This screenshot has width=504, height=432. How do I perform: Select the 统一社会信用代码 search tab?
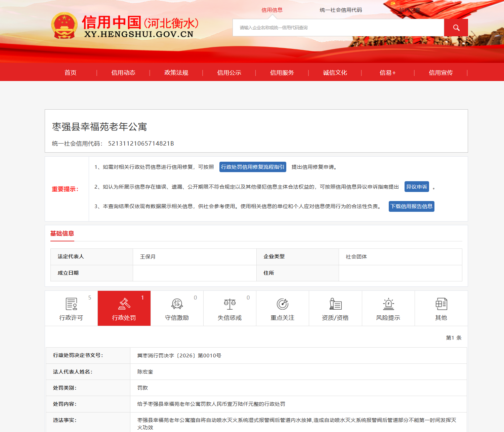(341, 10)
